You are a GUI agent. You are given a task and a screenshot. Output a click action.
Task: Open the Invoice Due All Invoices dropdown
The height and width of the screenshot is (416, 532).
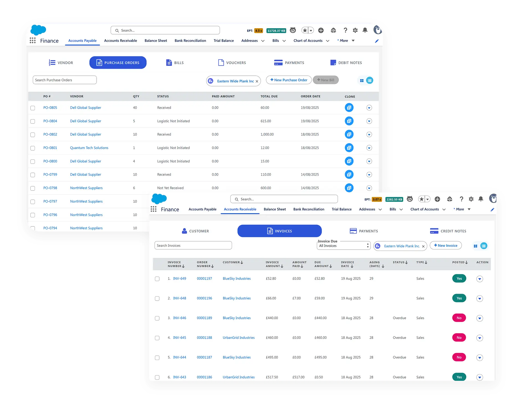pos(344,245)
